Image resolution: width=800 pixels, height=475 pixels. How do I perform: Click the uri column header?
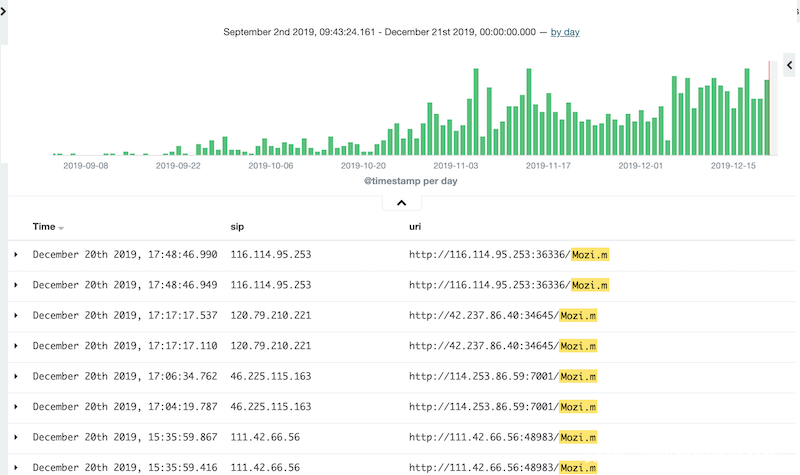point(416,227)
